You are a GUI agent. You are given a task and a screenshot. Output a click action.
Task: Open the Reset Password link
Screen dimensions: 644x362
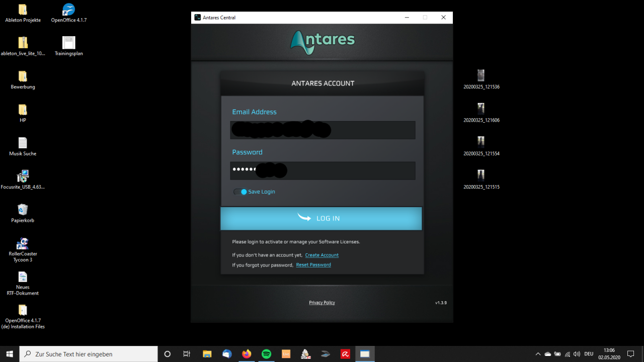point(313,265)
